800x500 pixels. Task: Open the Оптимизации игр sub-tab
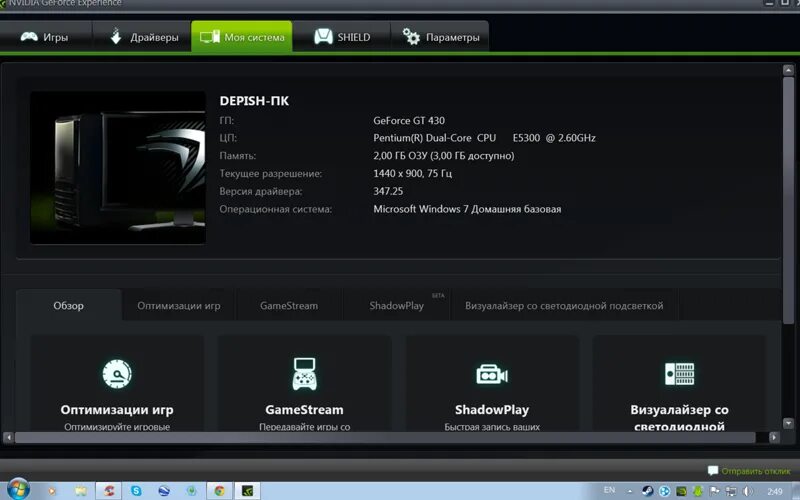(179, 306)
